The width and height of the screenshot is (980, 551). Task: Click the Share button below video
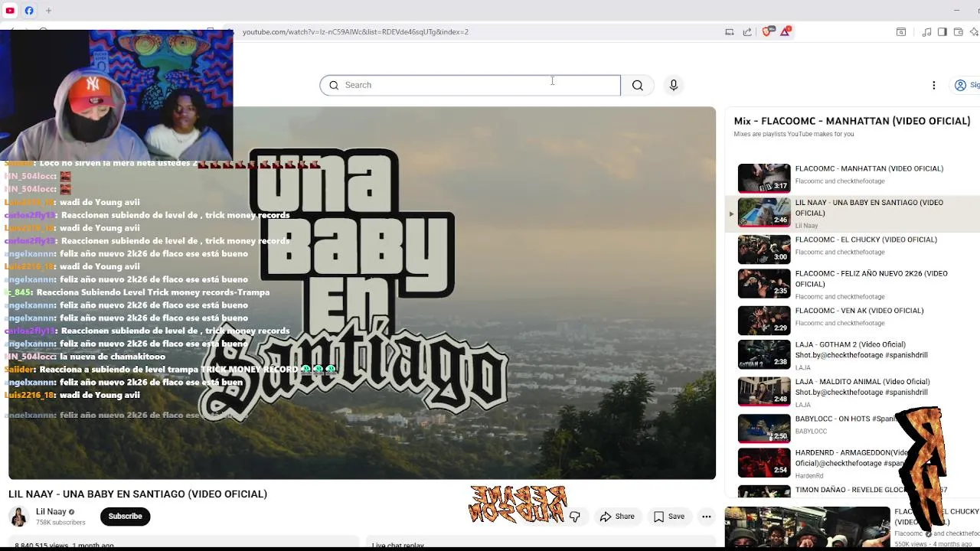617,517
